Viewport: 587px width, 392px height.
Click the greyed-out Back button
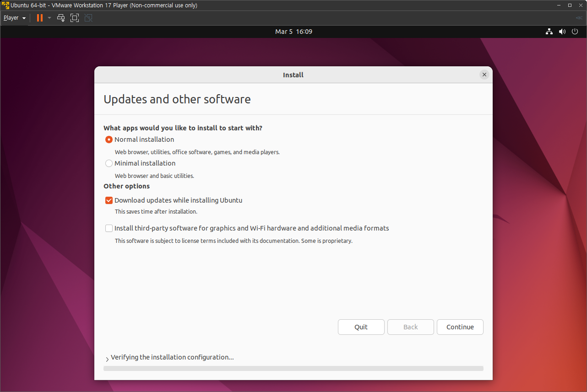411,327
